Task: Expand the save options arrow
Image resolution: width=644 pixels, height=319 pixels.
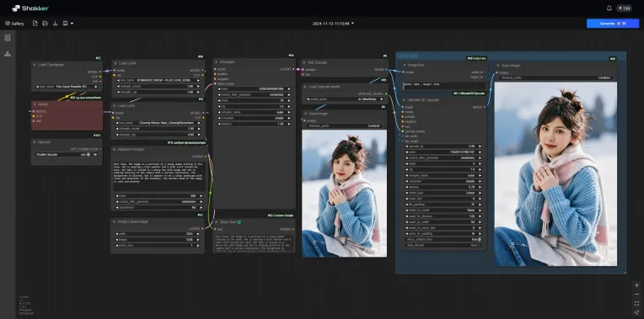Action: 72,24
